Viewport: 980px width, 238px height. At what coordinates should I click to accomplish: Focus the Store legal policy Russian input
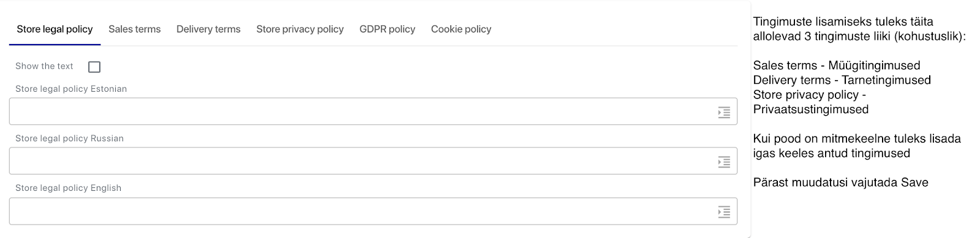point(373,161)
